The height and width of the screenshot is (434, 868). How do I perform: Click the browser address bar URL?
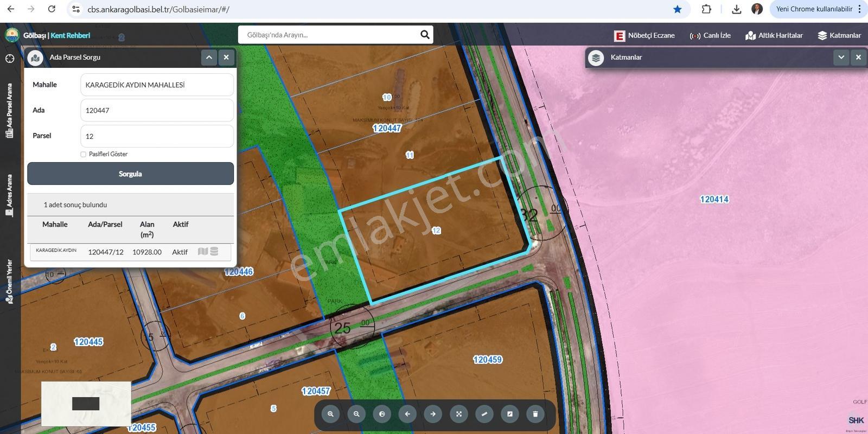(158, 9)
